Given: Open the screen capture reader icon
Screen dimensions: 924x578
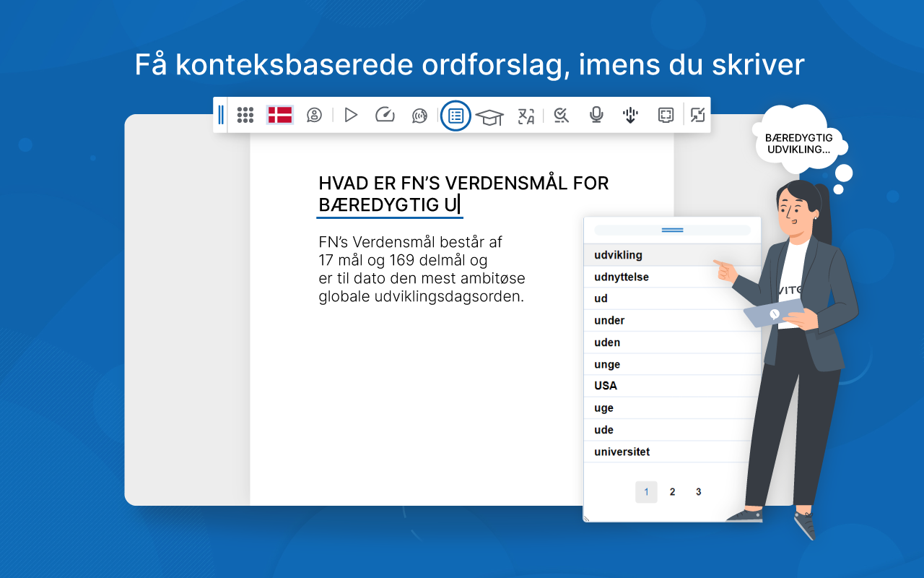Looking at the screenshot, I should point(666,116).
